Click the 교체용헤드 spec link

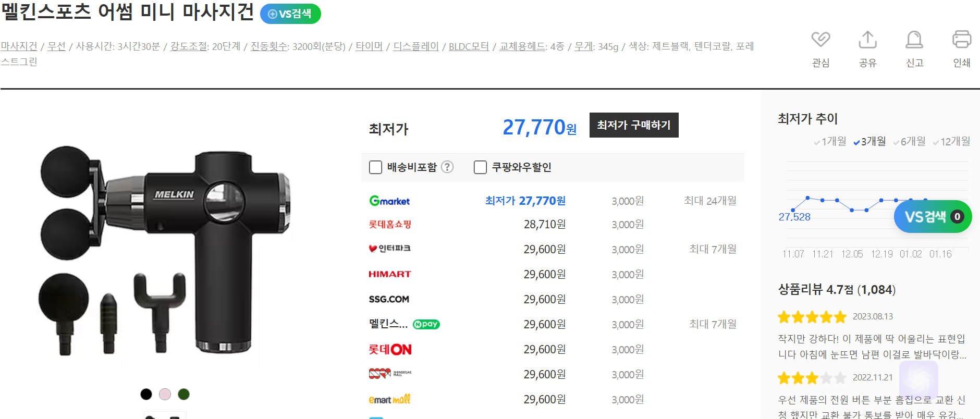523,46
